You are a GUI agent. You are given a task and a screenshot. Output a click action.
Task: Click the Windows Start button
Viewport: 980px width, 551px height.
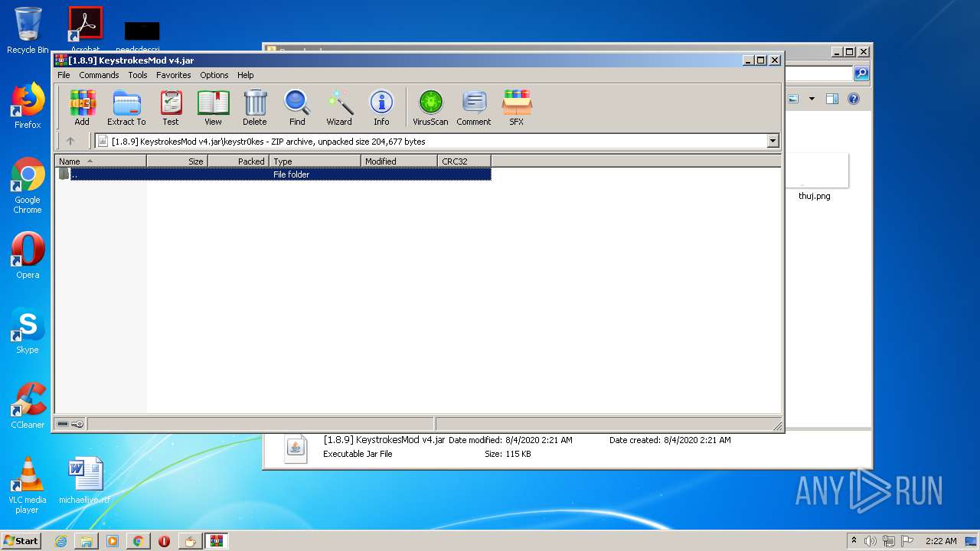coord(21,540)
